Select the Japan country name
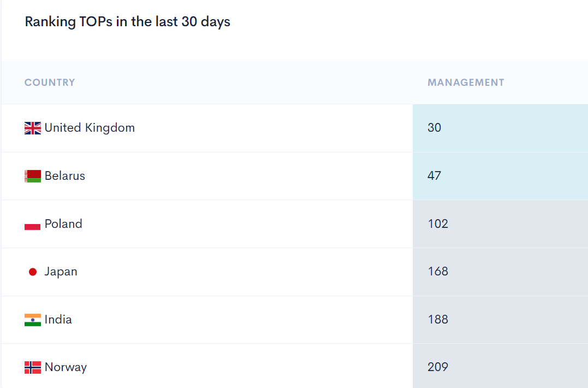 pos(61,271)
